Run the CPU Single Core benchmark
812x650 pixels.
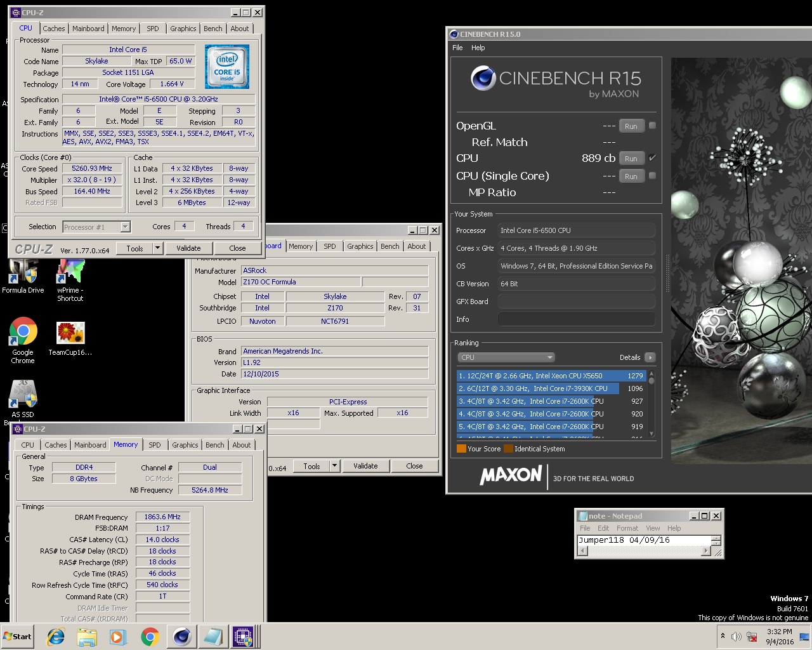(x=631, y=176)
